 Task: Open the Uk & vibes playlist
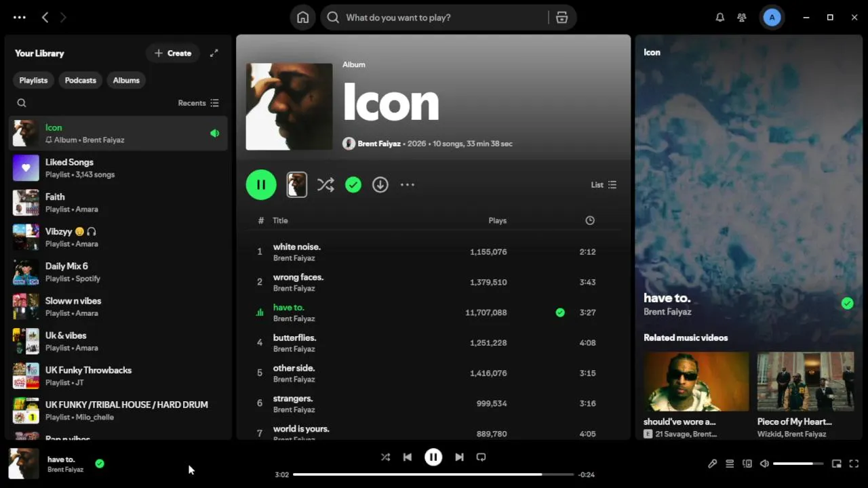point(118,341)
